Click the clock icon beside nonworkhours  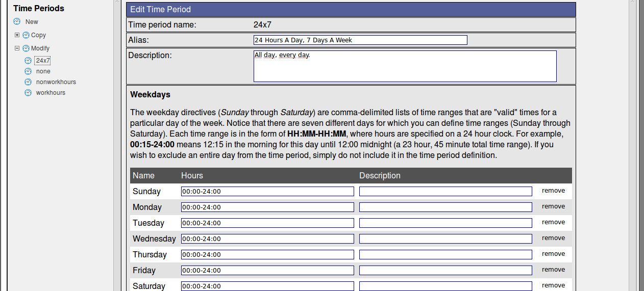[28, 82]
